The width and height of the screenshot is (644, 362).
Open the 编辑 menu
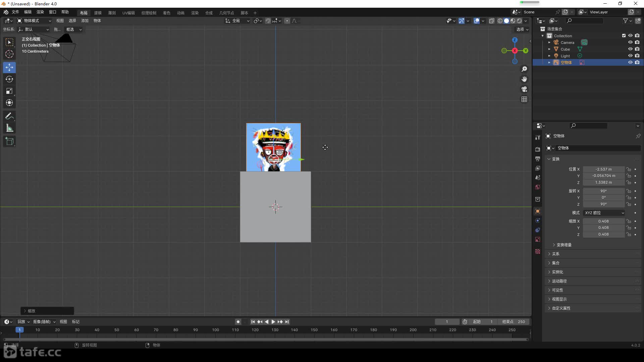click(x=28, y=12)
